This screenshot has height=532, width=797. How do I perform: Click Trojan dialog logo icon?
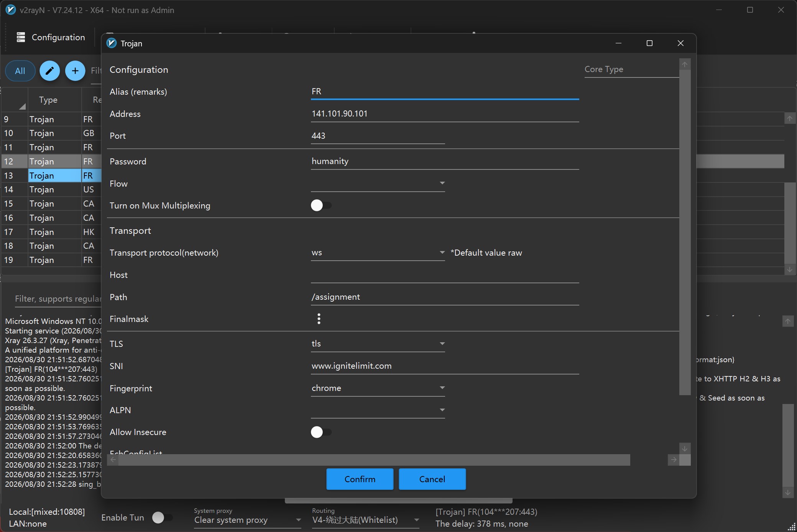click(112, 43)
